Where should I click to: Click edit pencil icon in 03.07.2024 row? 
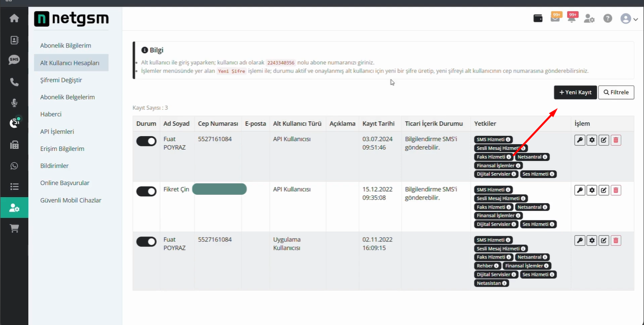tap(604, 140)
